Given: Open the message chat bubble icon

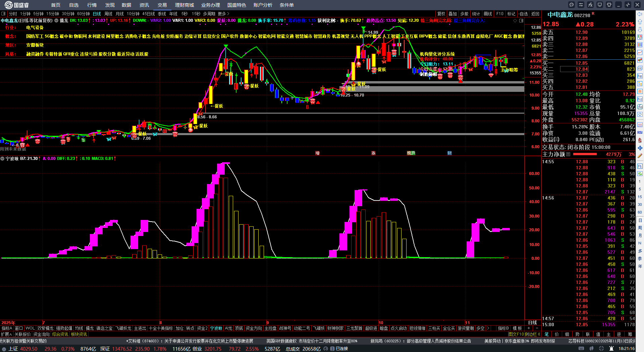Looking at the screenshot, I should (572, 5).
